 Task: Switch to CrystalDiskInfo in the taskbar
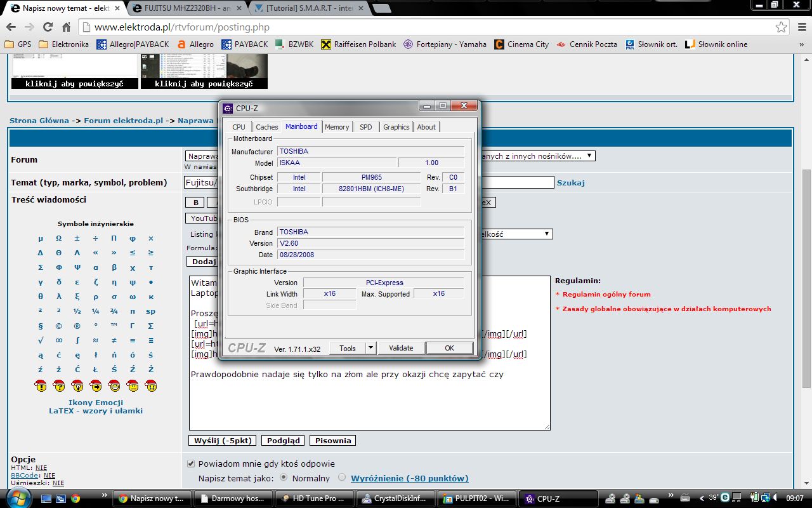coord(394,498)
